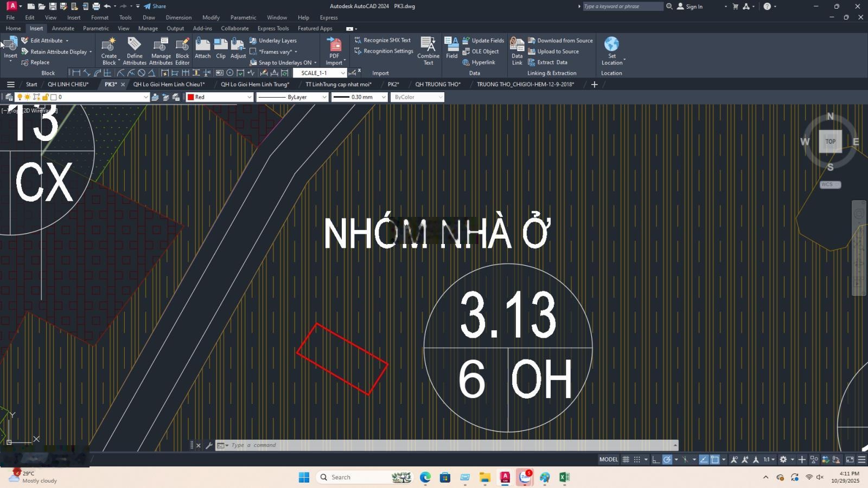Open the Modify menu
This screenshot has height=488, width=868.
(x=210, y=17)
